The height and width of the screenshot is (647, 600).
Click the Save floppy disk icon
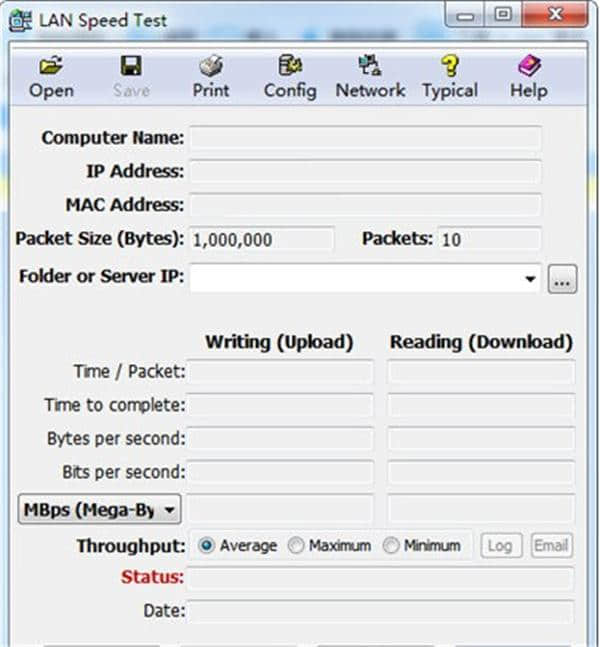tap(131, 67)
